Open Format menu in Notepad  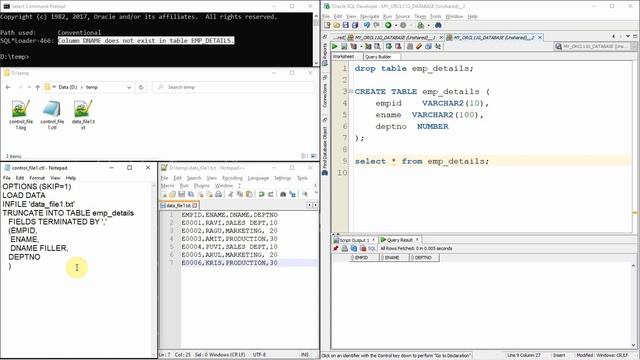(x=37, y=178)
